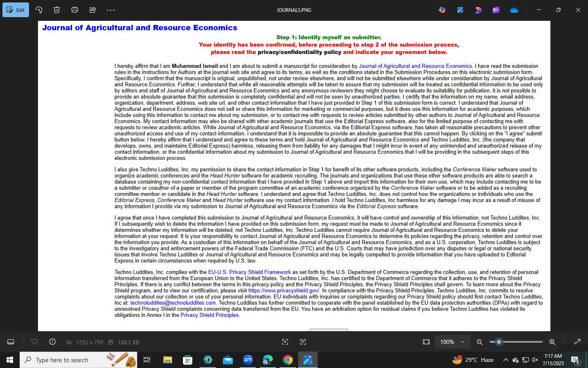The image size is (588, 368).
Task: Expand the hidden system tray icons chevron
Action: (506, 360)
